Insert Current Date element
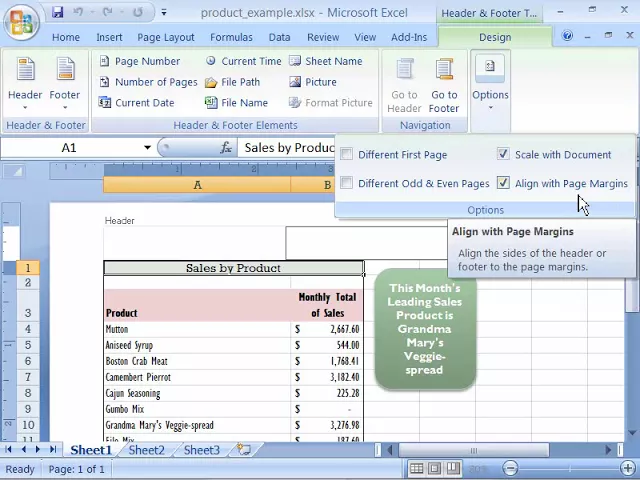 click(x=137, y=103)
